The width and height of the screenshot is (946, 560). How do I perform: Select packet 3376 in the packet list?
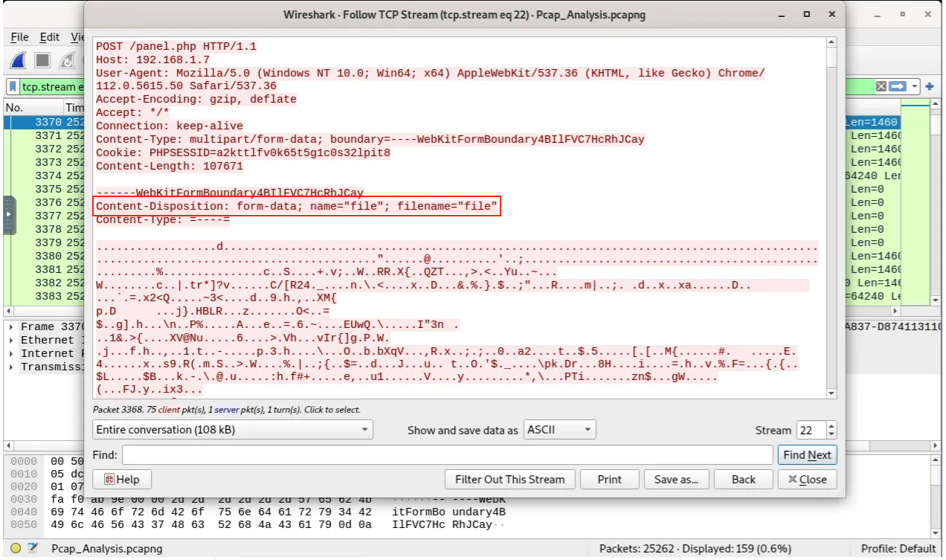44,202
